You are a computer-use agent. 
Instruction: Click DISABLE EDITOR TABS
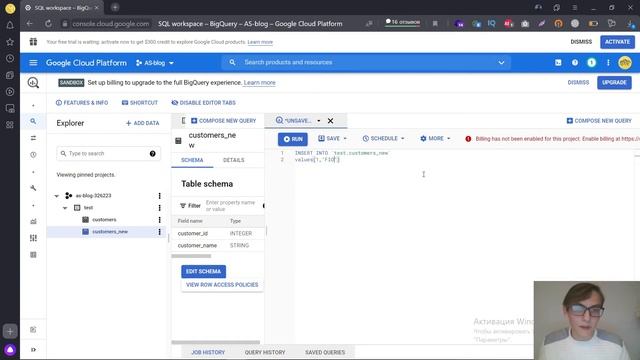click(x=203, y=102)
